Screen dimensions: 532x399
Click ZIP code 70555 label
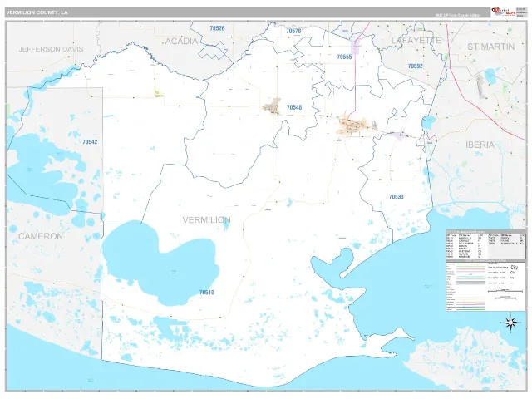coord(344,57)
